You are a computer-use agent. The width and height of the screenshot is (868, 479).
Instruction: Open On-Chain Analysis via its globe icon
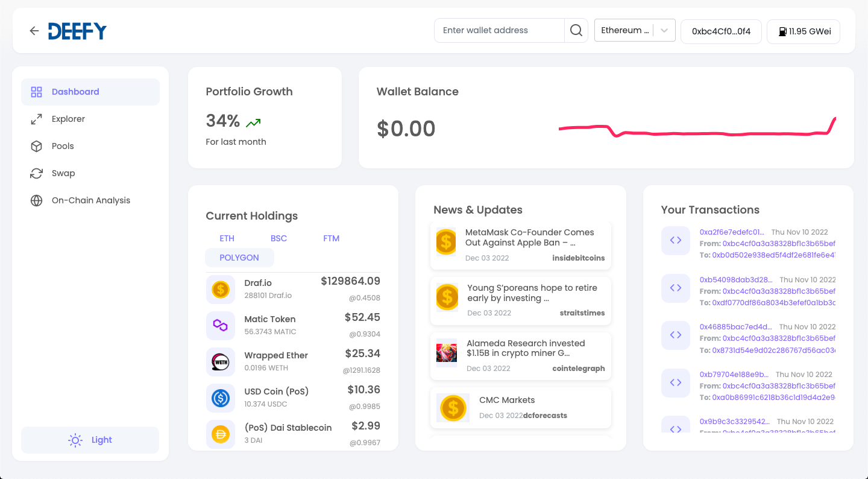(36, 200)
